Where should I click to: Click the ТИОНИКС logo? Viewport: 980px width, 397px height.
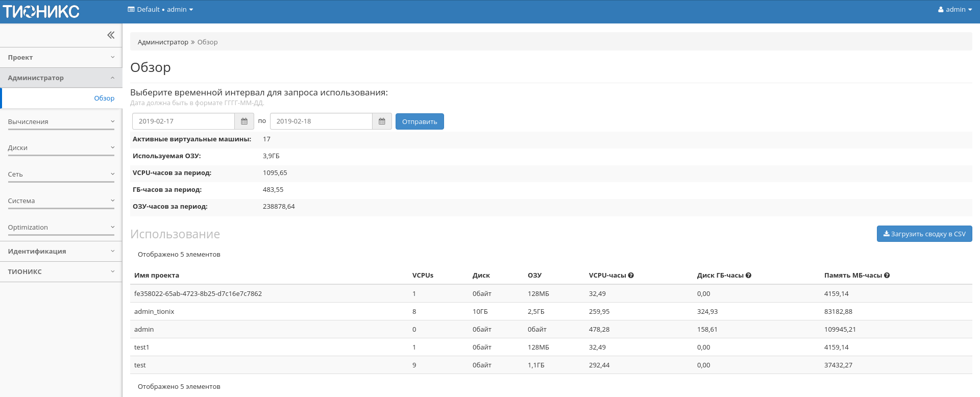click(x=41, y=11)
